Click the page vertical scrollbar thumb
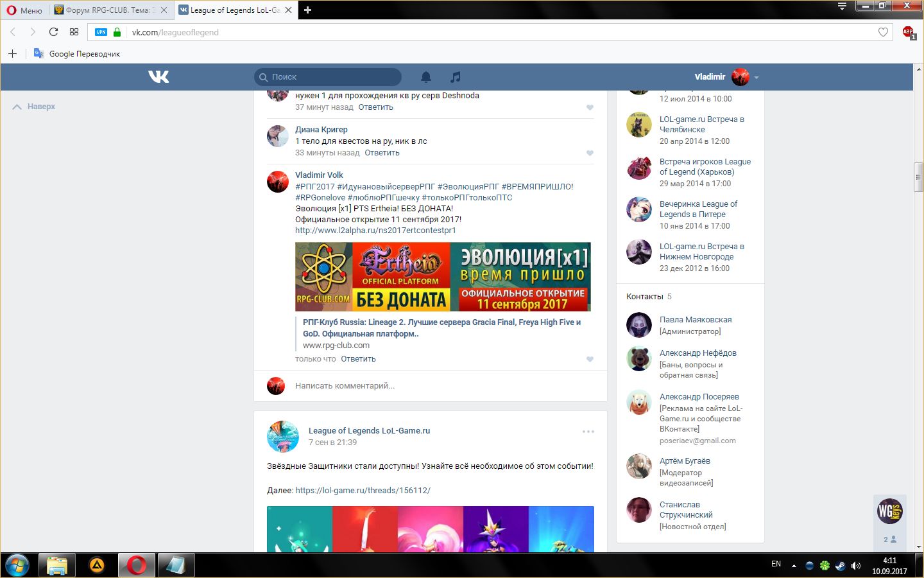The image size is (924, 578). [919, 178]
